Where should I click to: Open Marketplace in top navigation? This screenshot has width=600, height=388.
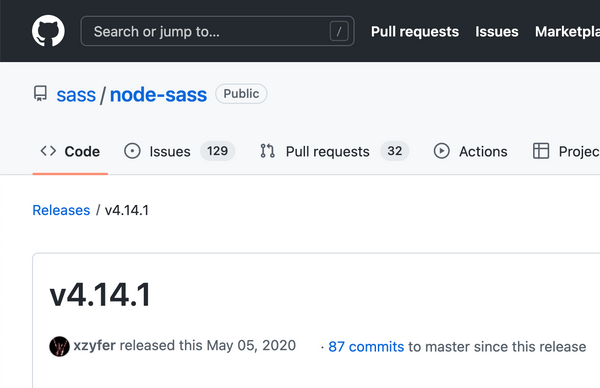567,31
